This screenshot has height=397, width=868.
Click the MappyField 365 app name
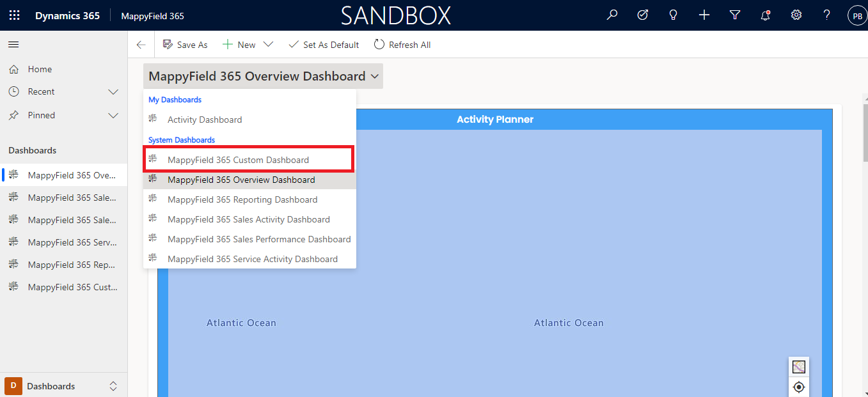tap(152, 16)
